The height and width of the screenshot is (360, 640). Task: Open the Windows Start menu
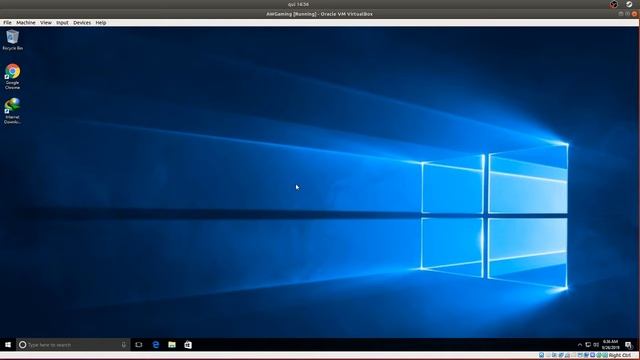8,345
